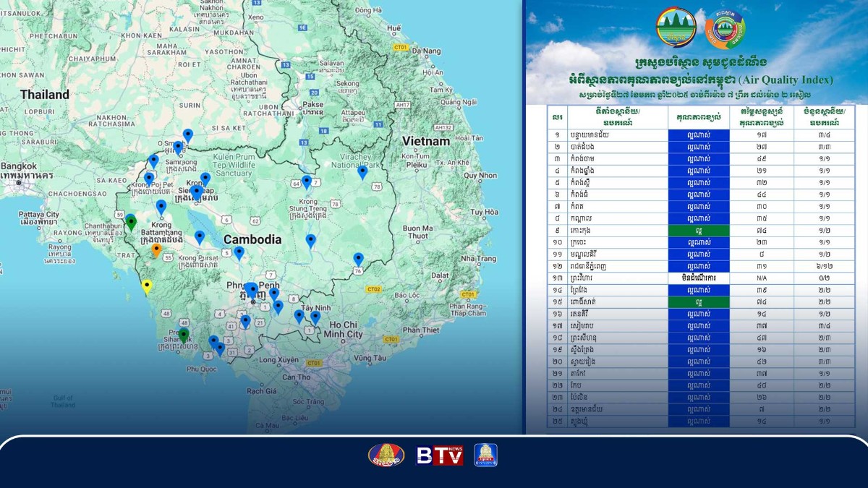This screenshot has width=868, height=488.
Task: Select the Cần Thơ label
Action: pyautogui.click(x=297, y=377)
